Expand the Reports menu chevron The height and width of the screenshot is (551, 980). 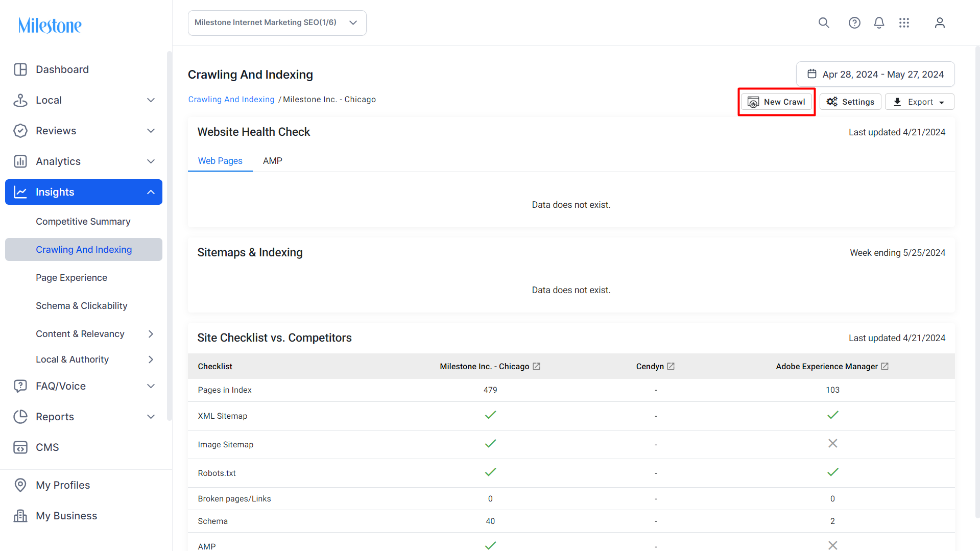pyautogui.click(x=151, y=417)
